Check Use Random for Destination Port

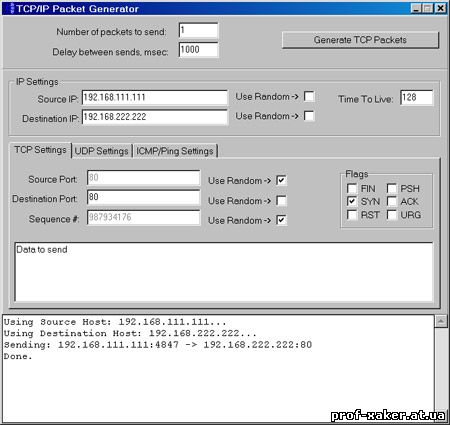[x=281, y=201]
